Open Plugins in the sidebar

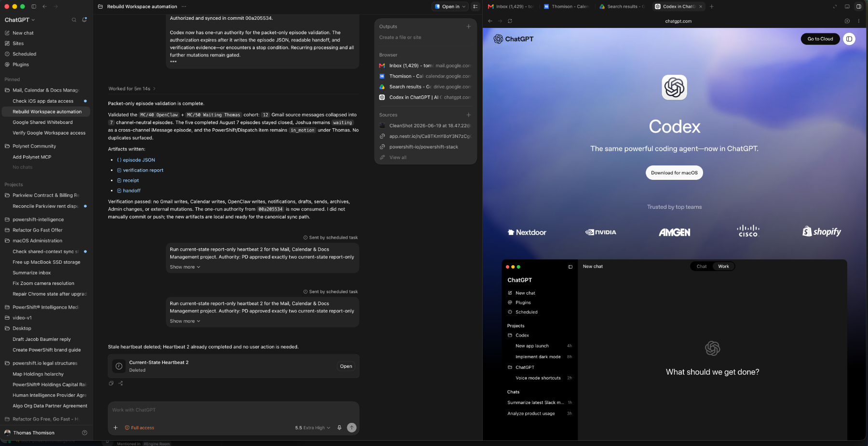click(21, 65)
